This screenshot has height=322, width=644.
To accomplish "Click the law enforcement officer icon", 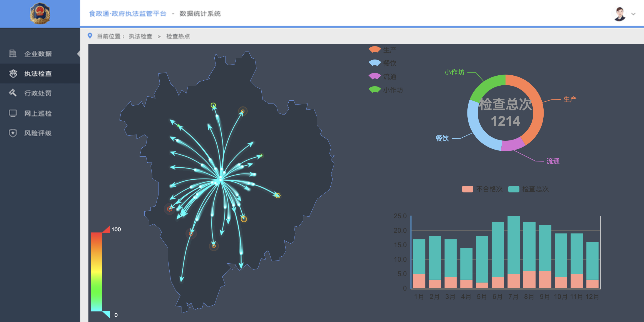I will point(13,73).
